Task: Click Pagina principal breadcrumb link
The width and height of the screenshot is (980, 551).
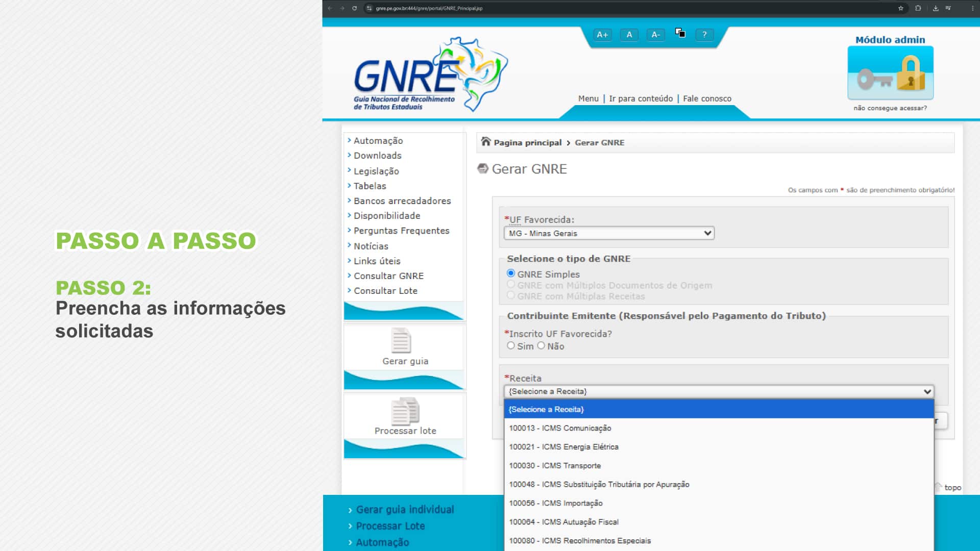Action: pyautogui.click(x=527, y=143)
